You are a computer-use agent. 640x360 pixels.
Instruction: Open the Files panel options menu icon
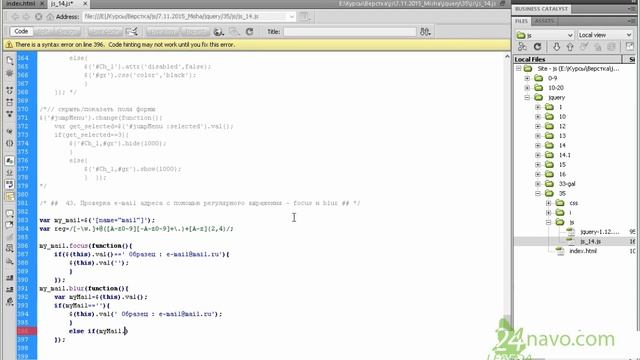[631, 21]
